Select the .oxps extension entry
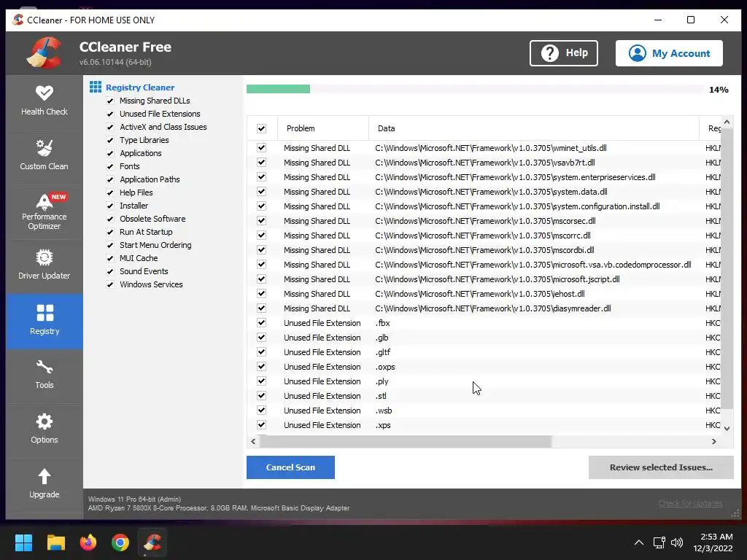 (484, 367)
